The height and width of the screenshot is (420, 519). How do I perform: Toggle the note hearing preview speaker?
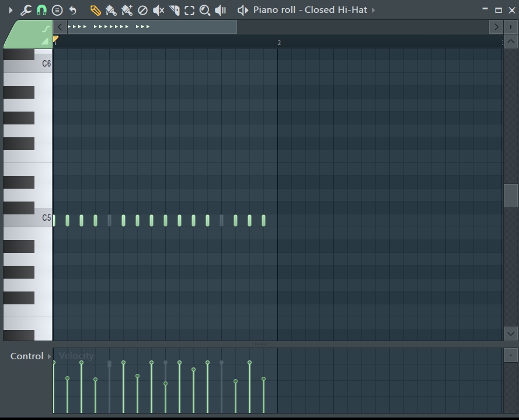pyautogui.click(x=220, y=10)
